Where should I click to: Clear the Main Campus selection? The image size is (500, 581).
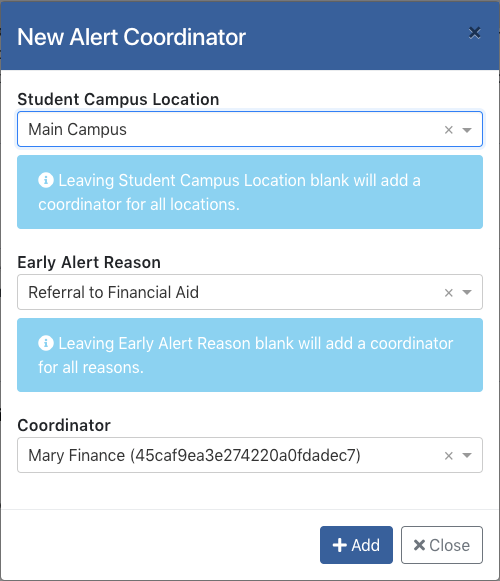point(448,130)
